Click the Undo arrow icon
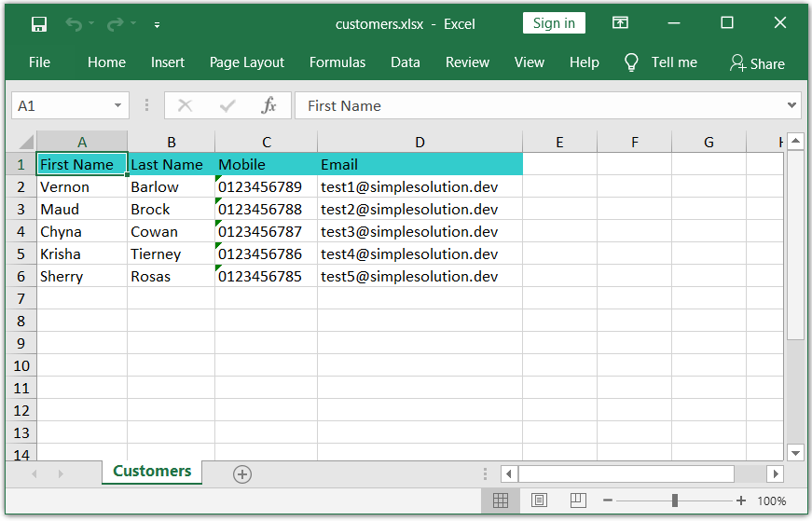812x521 pixels. tap(74, 24)
